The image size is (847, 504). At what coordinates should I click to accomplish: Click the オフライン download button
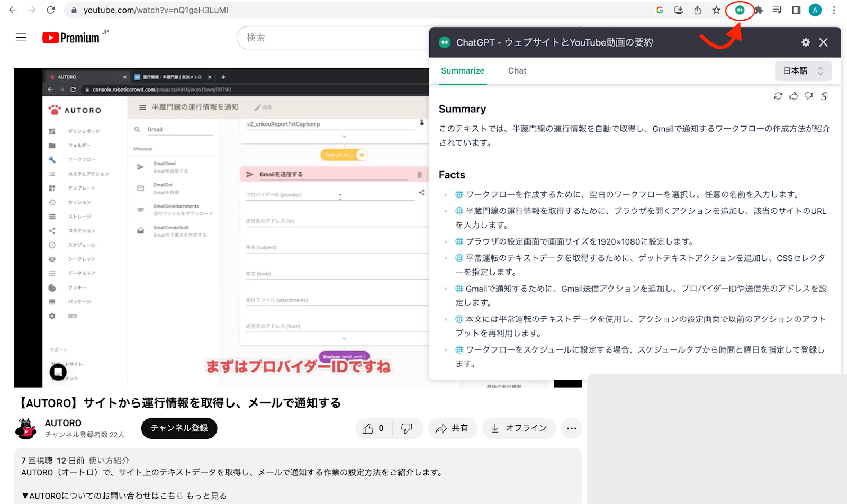tap(519, 428)
